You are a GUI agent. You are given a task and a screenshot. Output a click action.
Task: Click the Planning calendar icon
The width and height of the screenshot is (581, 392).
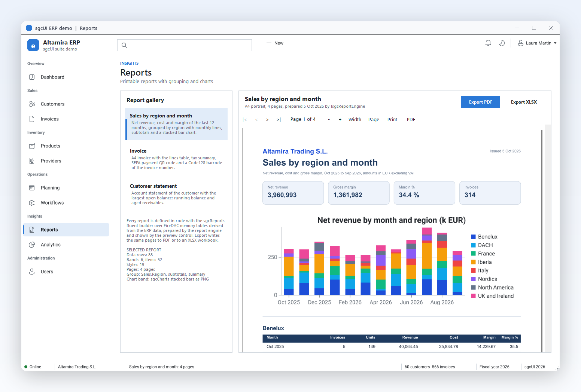[32, 188]
